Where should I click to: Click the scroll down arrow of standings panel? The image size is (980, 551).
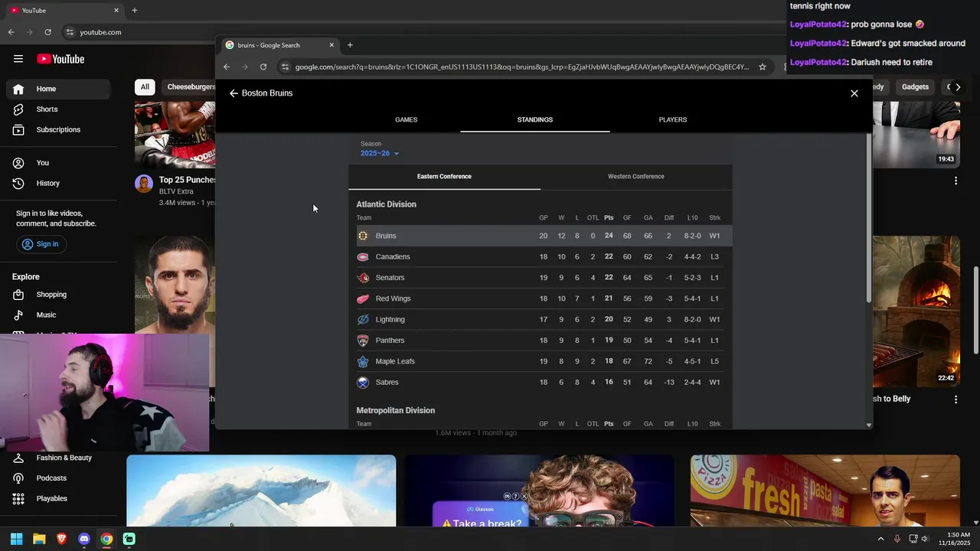pos(869,425)
